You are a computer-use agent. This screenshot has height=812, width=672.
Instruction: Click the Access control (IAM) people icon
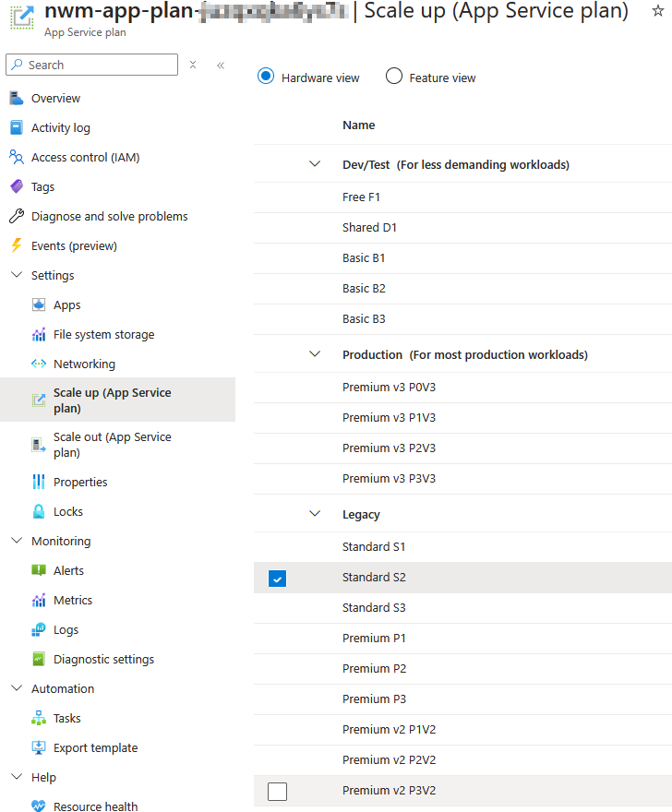(x=17, y=157)
